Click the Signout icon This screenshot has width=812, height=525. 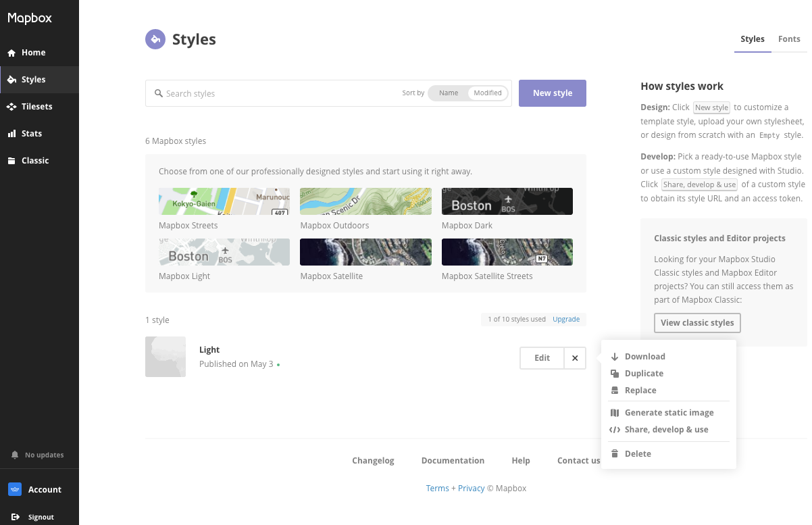coord(16,517)
